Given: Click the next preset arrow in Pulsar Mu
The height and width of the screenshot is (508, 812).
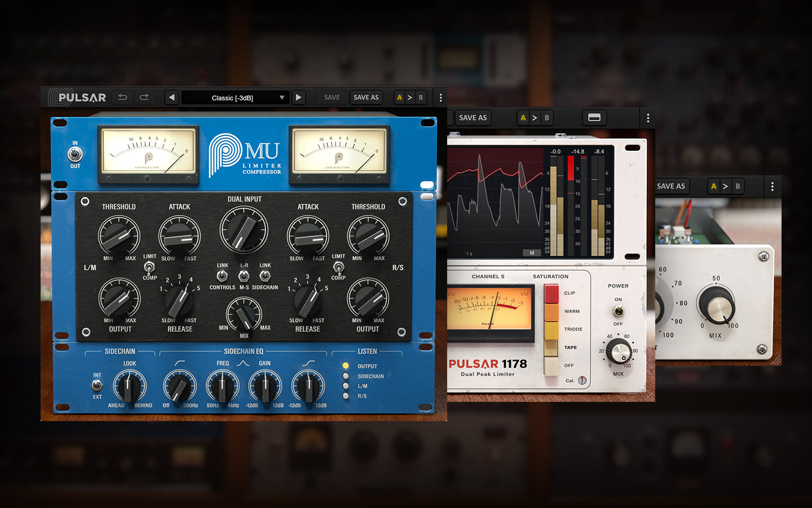Looking at the screenshot, I should pyautogui.click(x=298, y=97).
